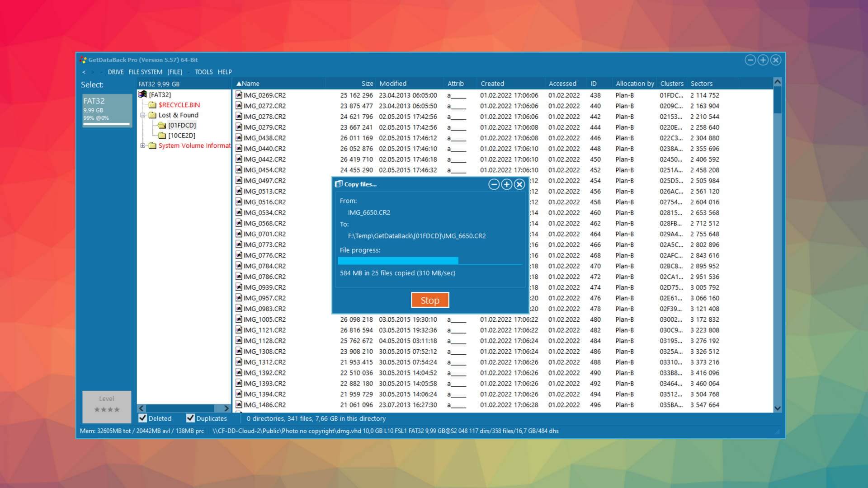Sort file list by Accessed column
This screenshot has height=488, width=868.
566,84
